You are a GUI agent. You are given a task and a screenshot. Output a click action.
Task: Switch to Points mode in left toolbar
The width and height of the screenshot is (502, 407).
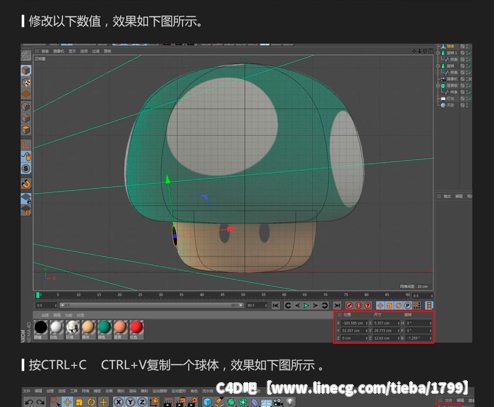pos(26,107)
